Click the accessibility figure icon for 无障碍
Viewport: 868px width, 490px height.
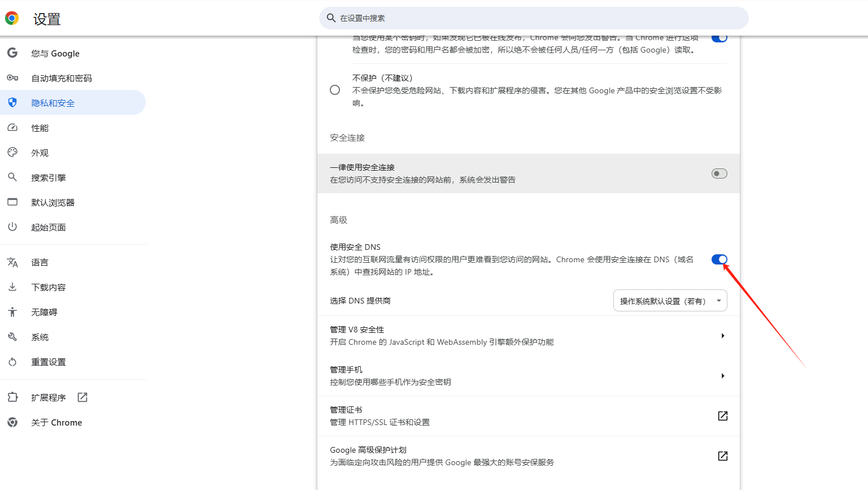[12, 312]
